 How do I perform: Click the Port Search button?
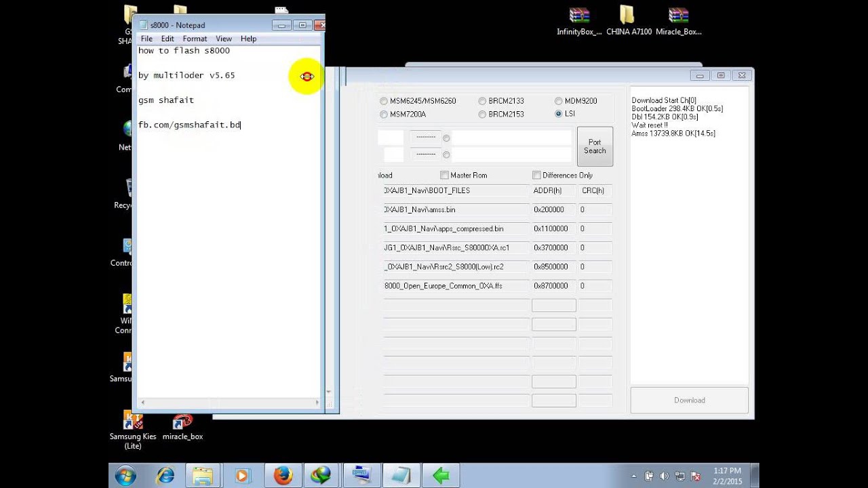595,146
